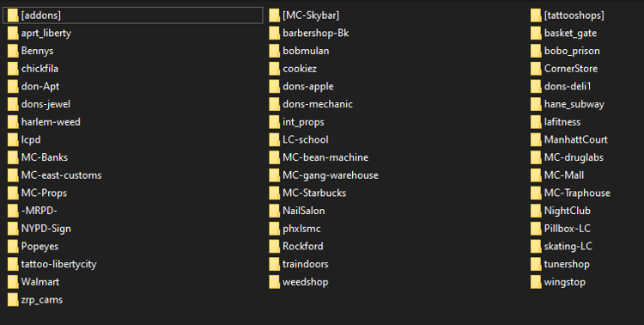
Task: Click the cookiez folder icon
Action: tap(275, 69)
